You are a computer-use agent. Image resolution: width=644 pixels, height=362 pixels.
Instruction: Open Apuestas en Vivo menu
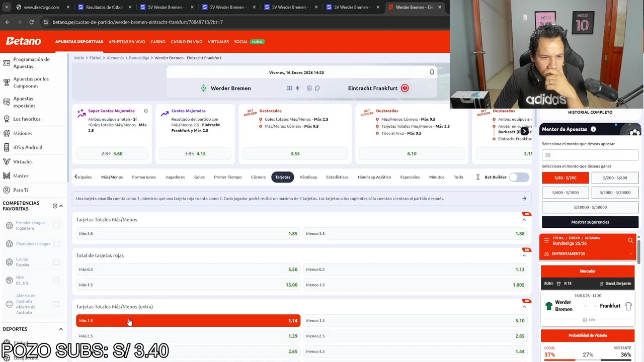[127, 42]
